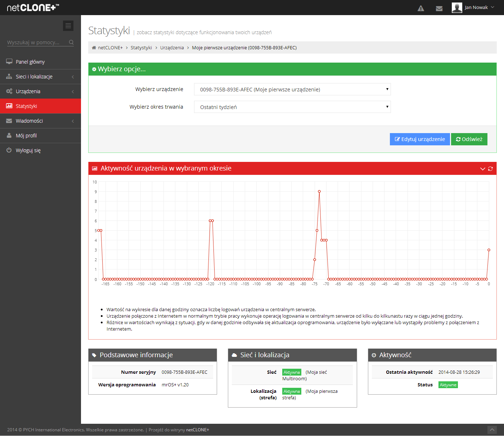
Task: Follow netCLONE+ breadcrumb link
Action: [110, 48]
